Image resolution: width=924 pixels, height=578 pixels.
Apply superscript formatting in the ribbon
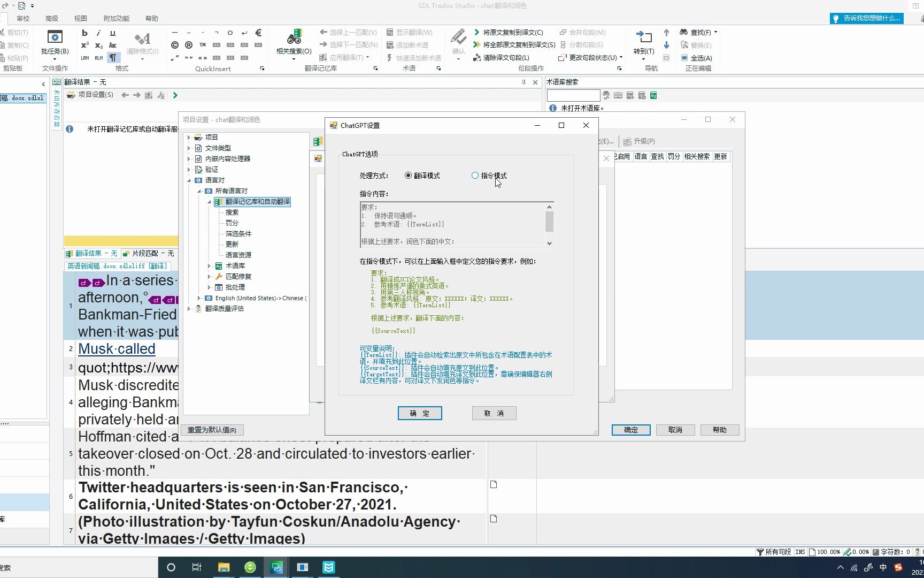point(84,45)
